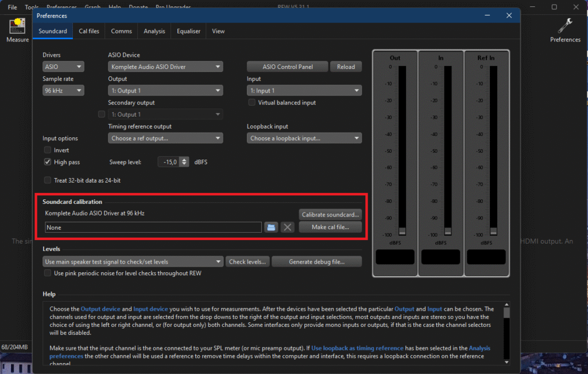Open the Sample rate 96 kHz dropdown
This screenshot has height=374, width=588.
point(63,91)
